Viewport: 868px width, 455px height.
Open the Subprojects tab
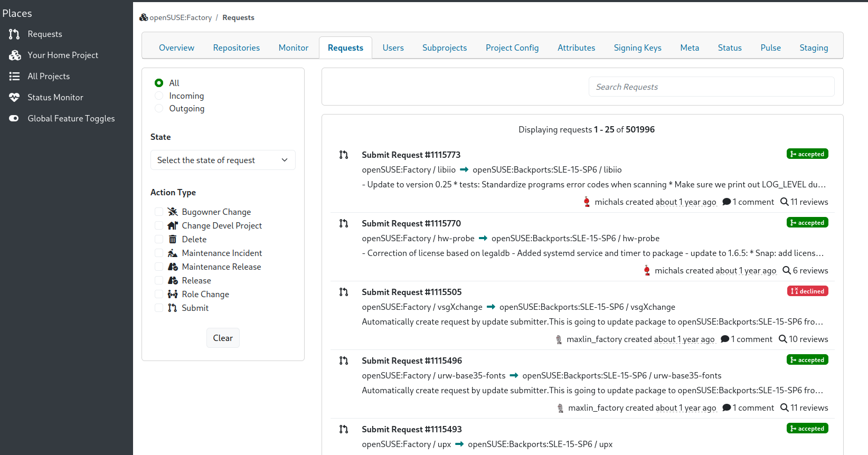pos(445,48)
